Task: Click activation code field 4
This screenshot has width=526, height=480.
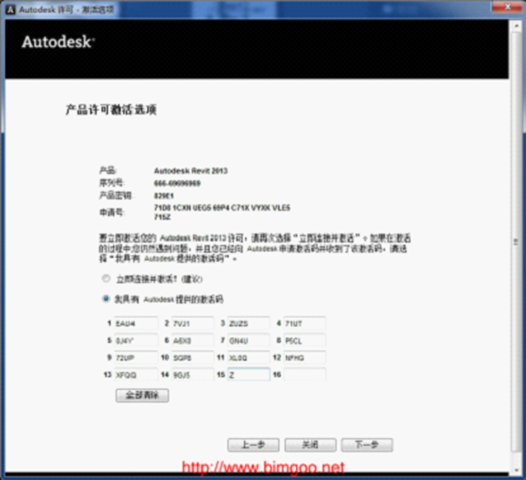Action: click(x=305, y=323)
